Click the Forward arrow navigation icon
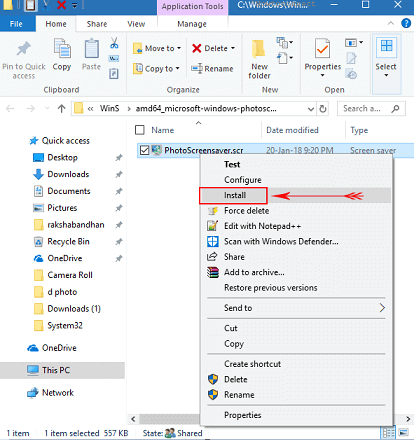This screenshot has width=414, height=440. (x=31, y=109)
